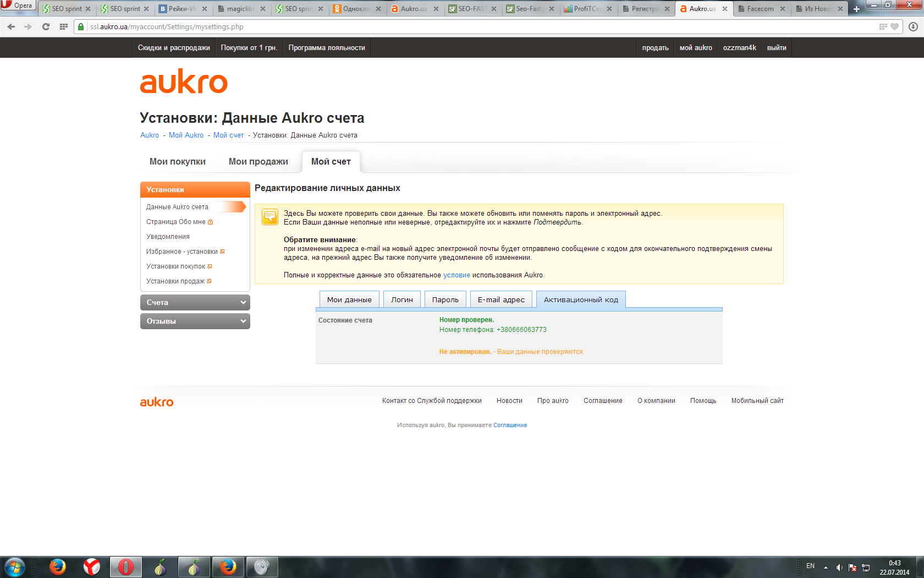Click the Aukro breadcrumb link
This screenshot has width=924, height=578.
(150, 135)
